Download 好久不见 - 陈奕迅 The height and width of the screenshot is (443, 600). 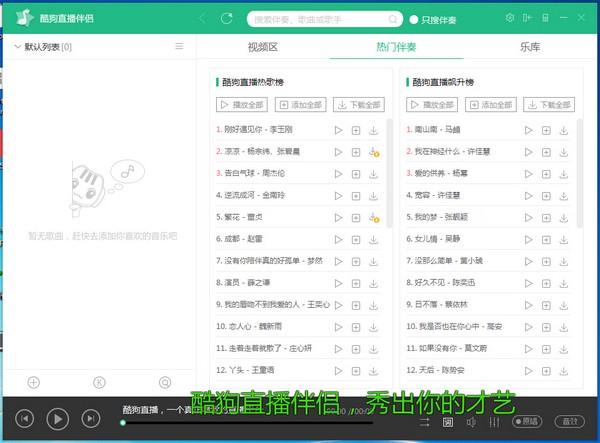[564, 283]
